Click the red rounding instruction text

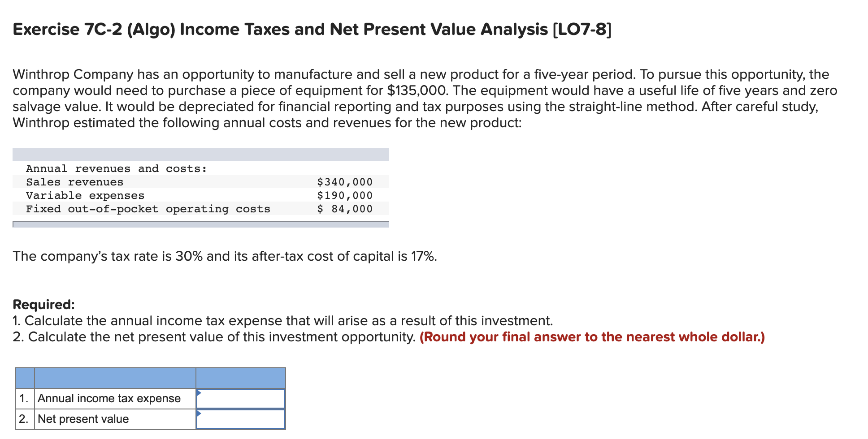(591, 337)
